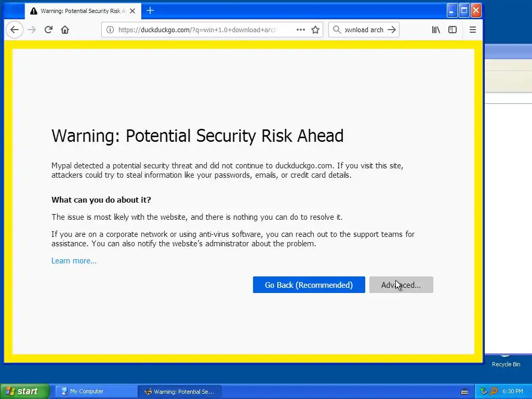Image resolution: width=532 pixels, height=399 pixels.
Task: Click the orange magnifier tray icon
Action: [x=494, y=391]
